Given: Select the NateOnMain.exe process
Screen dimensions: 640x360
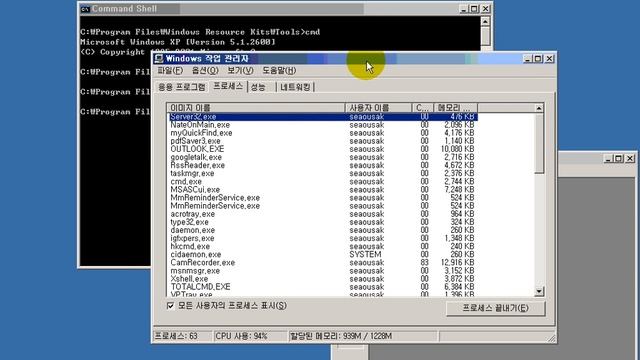Looking at the screenshot, I should [200, 125].
